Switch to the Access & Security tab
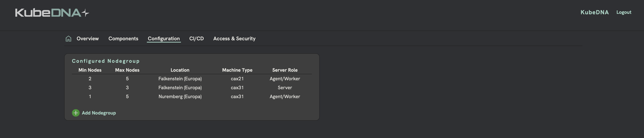 tap(234, 38)
